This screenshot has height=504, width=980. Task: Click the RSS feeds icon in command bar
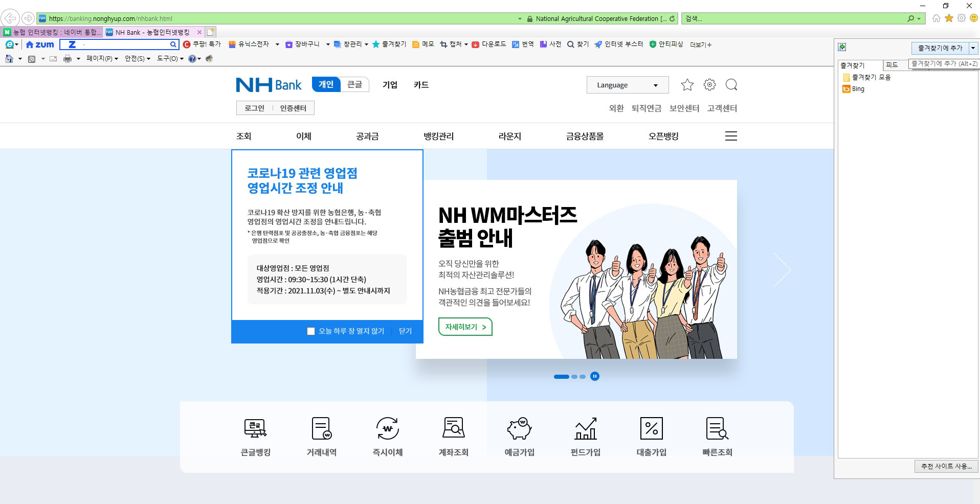point(32,59)
